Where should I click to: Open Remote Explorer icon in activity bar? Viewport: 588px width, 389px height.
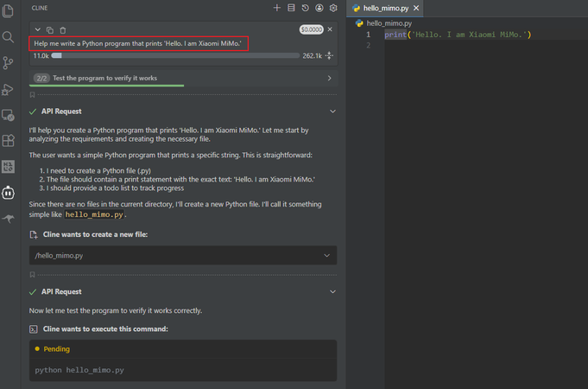[x=8, y=115]
